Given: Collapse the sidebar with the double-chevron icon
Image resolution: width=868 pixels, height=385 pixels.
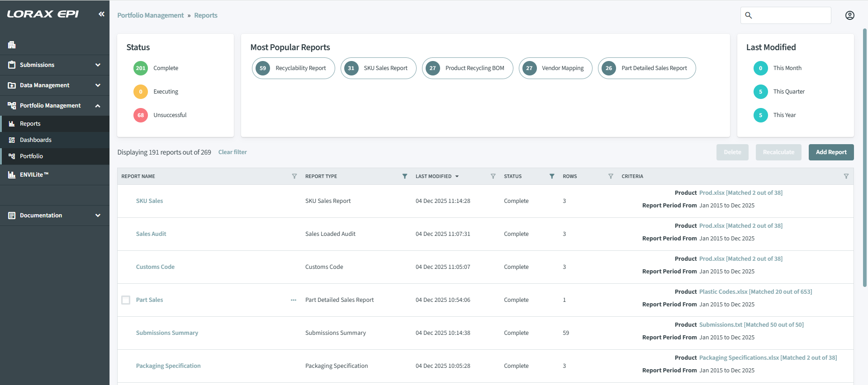Looking at the screenshot, I should tap(101, 14).
